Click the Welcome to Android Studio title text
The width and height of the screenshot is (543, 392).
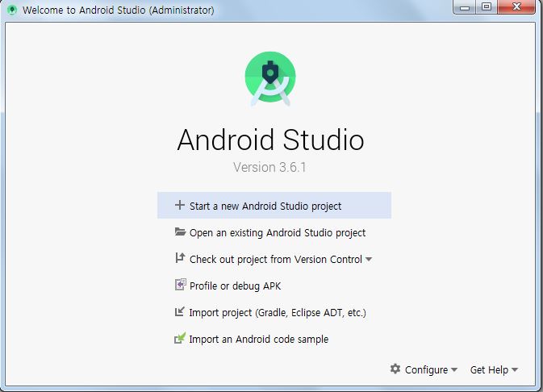click(x=118, y=10)
